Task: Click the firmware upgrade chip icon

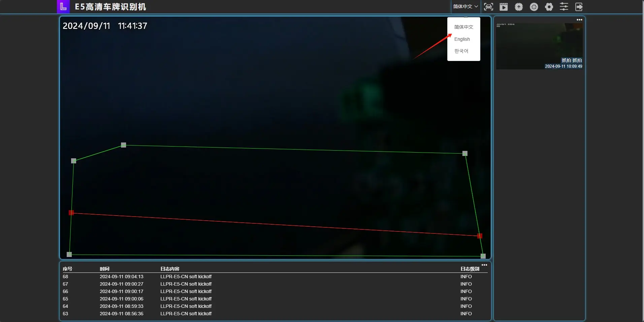Action: pos(519,7)
